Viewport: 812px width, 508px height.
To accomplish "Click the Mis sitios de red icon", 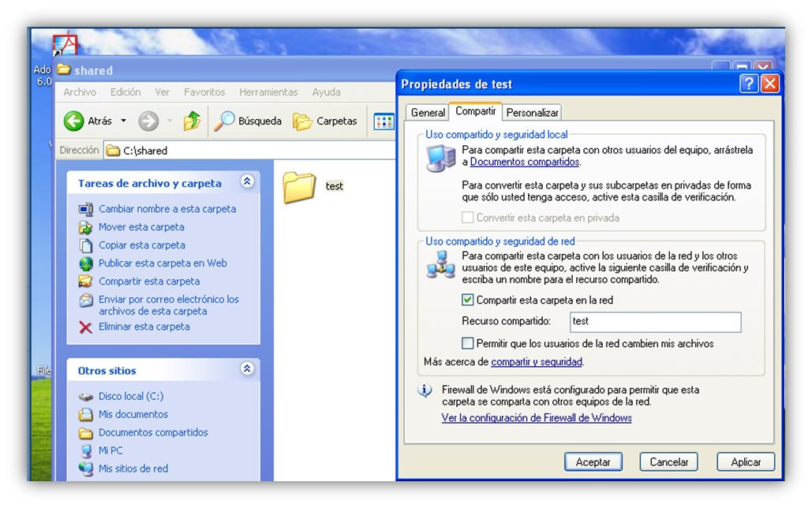I will click(85, 469).
